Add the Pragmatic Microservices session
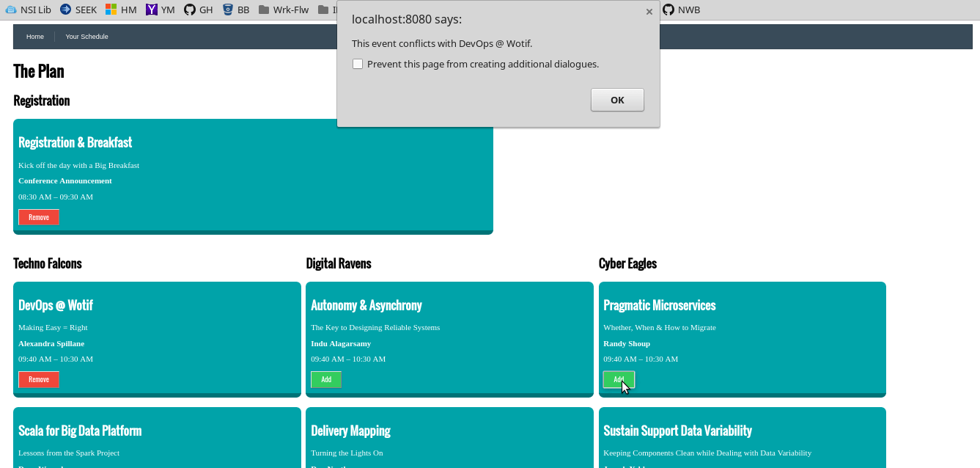Screen dimensions: 980x468 point(619,379)
